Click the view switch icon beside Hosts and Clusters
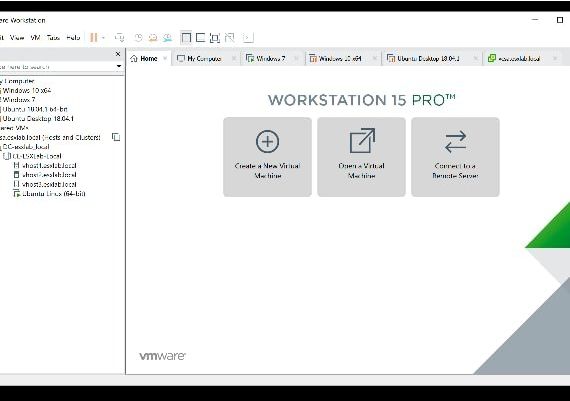Image resolution: width=570 pixels, height=401 pixels. (116, 137)
